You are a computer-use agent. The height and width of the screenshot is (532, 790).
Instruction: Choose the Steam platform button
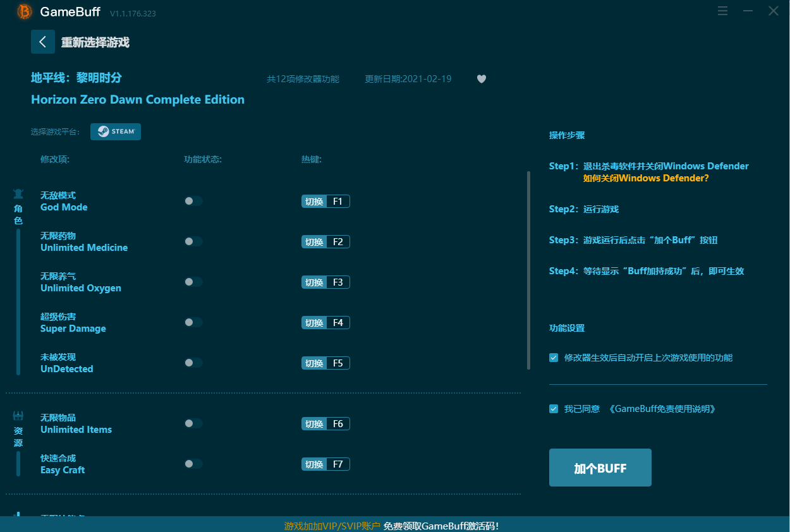click(x=116, y=131)
